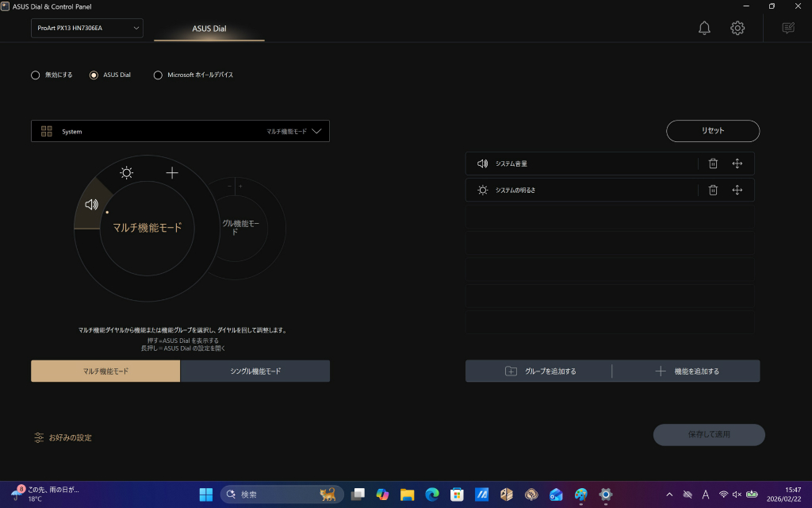Open the ProArt PX13 HN7306EA device dropdown
This screenshot has width=812, height=508.
click(x=87, y=28)
